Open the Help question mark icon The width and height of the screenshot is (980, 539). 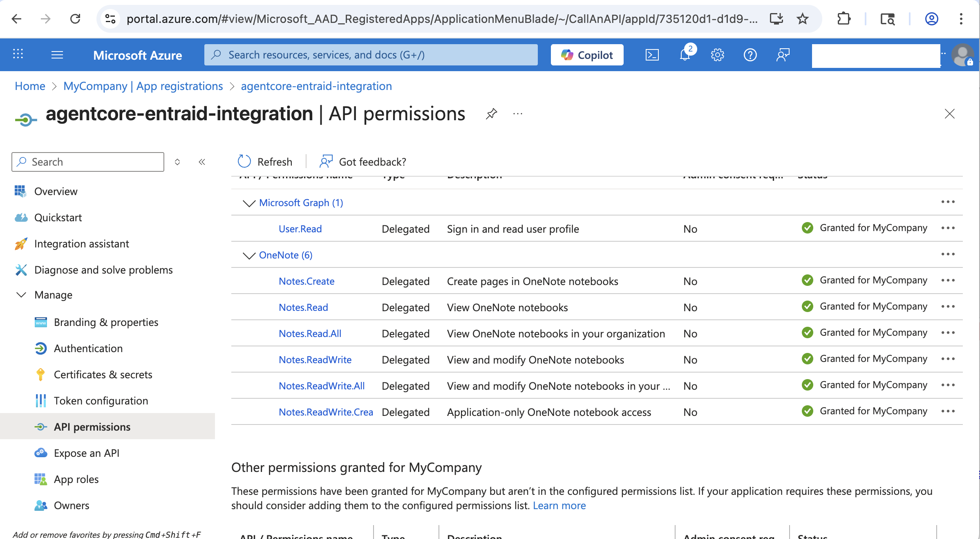point(750,54)
